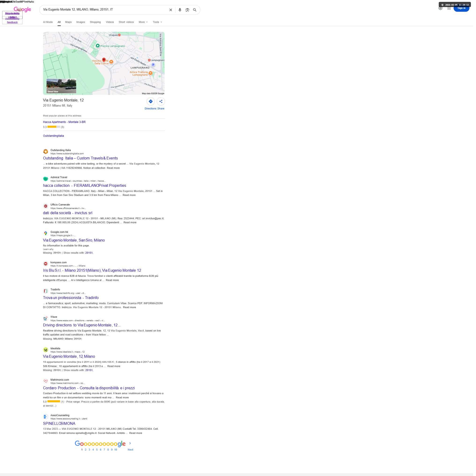This screenshot has height=476, width=476.
Task: Switch to the Maps tab
Action: 69,22
